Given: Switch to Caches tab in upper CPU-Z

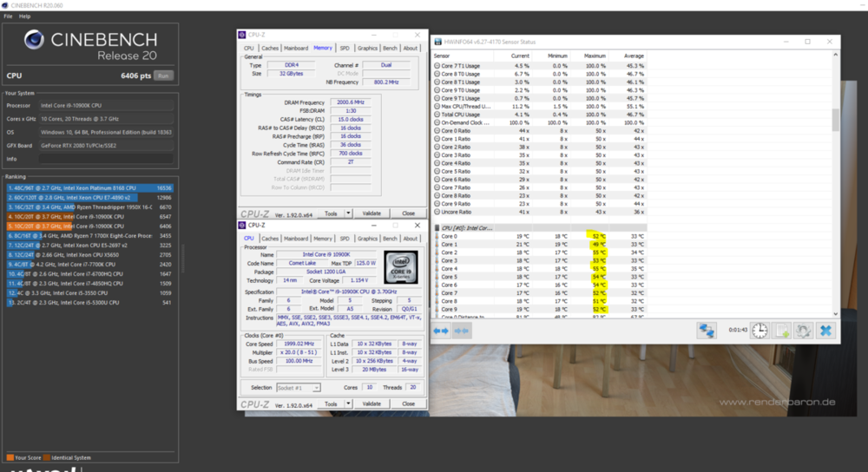Looking at the screenshot, I should click(270, 48).
